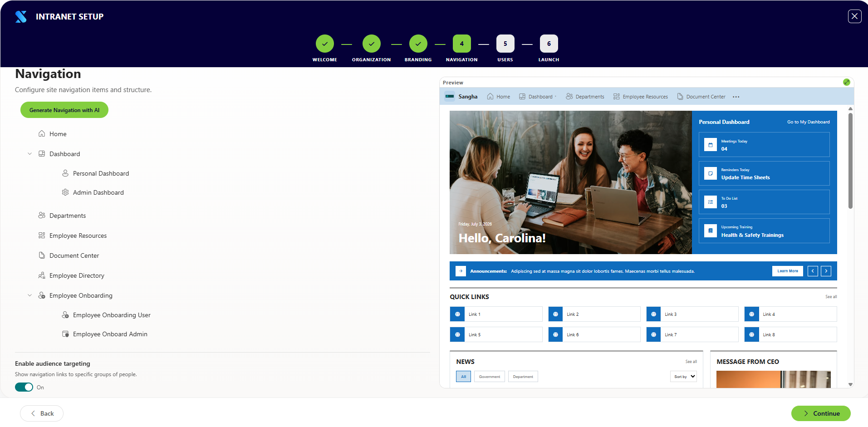Image resolution: width=868 pixels, height=427 pixels.
Task: Click Generate Navigation with AI button
Action: click(64, 110)
